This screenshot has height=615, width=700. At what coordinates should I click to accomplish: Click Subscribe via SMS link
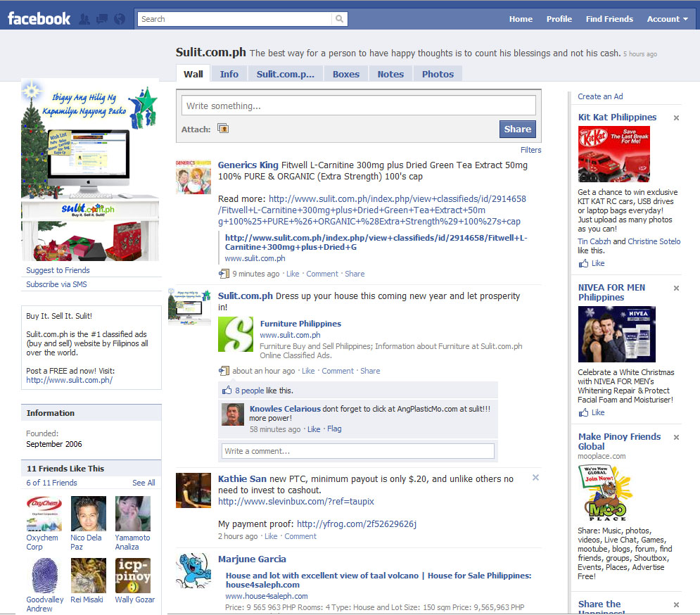click(x=56, y=284)
